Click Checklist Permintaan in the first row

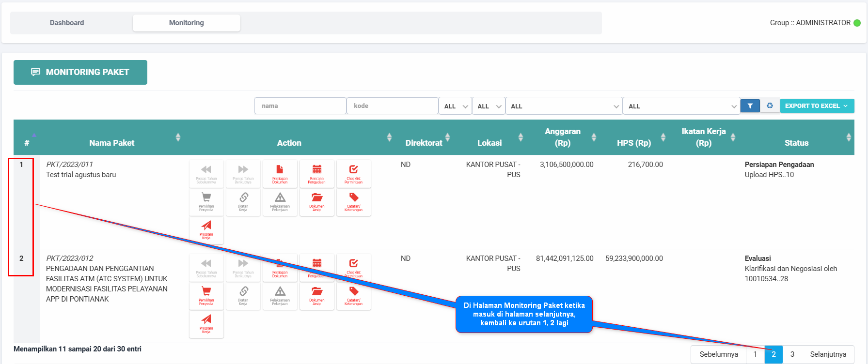pos(353,174)
